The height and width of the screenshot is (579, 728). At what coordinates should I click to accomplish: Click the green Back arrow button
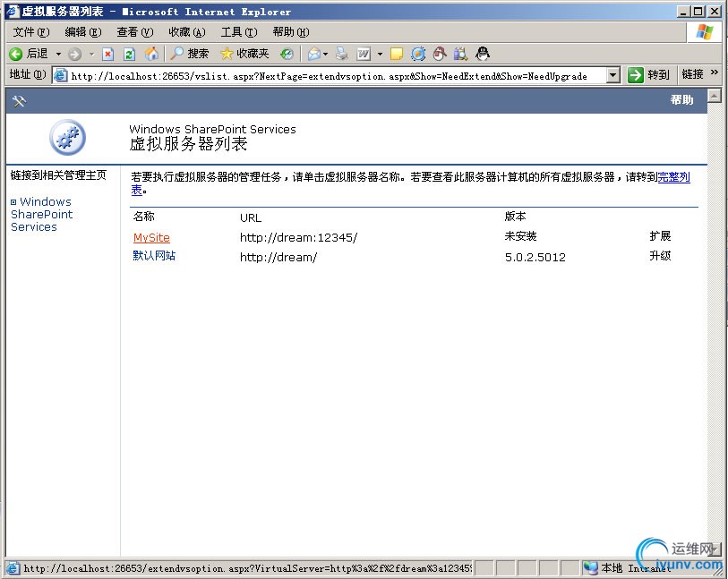tap(15, 54)
